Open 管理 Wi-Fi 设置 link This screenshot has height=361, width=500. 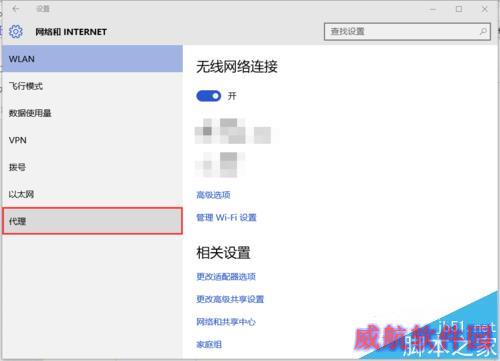[226, 218]
